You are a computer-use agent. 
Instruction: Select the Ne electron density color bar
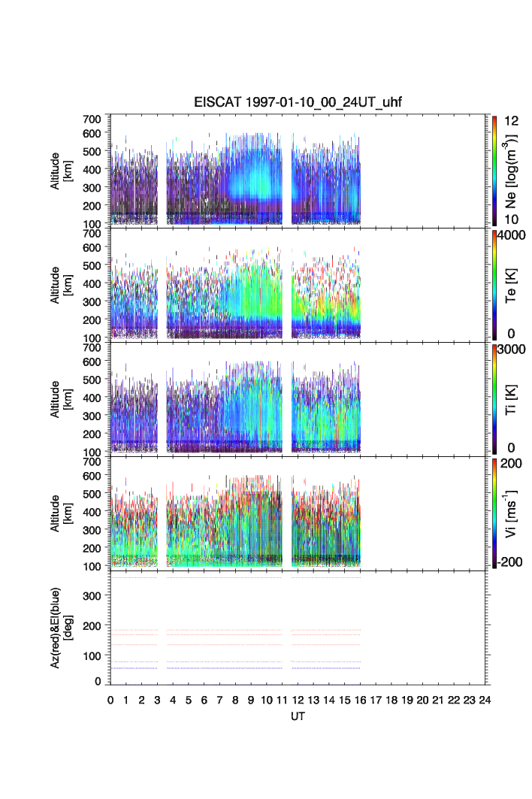point(494,171)
